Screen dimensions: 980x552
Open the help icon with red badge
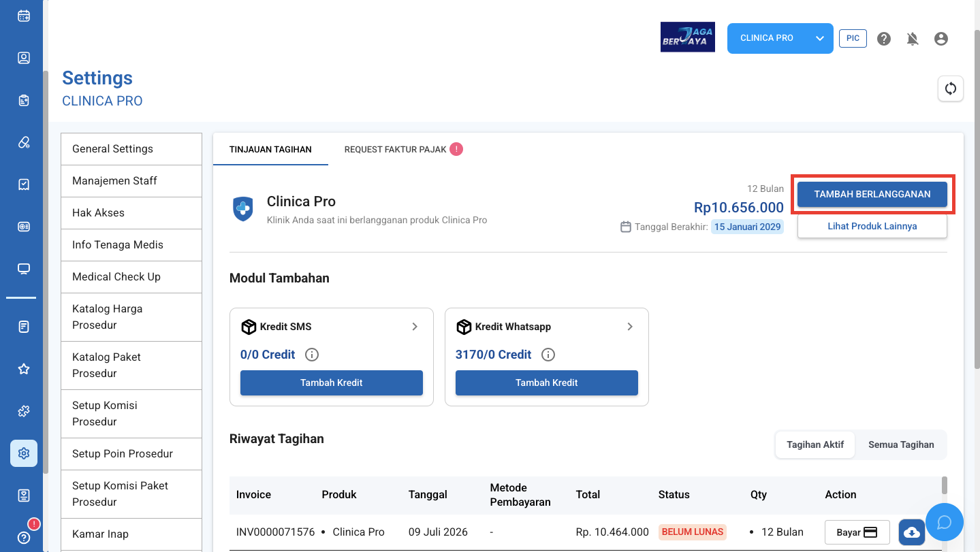click(24, 538)
